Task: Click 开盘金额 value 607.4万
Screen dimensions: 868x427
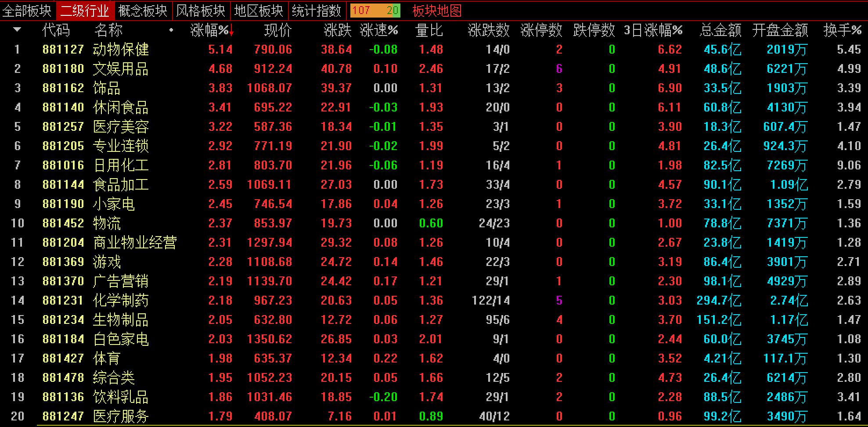Action: pyautogui.click(x=785, y=126)
